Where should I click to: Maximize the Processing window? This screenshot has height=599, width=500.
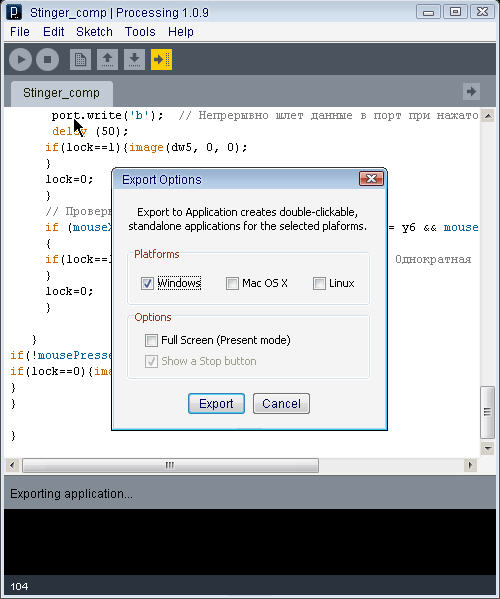point(455,12)
